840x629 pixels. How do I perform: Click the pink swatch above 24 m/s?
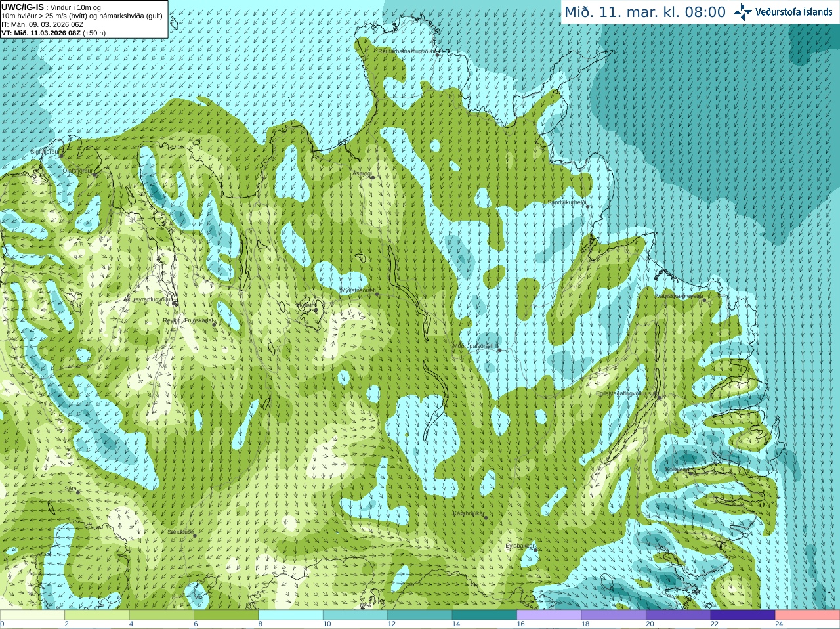[x=808, y=615]
